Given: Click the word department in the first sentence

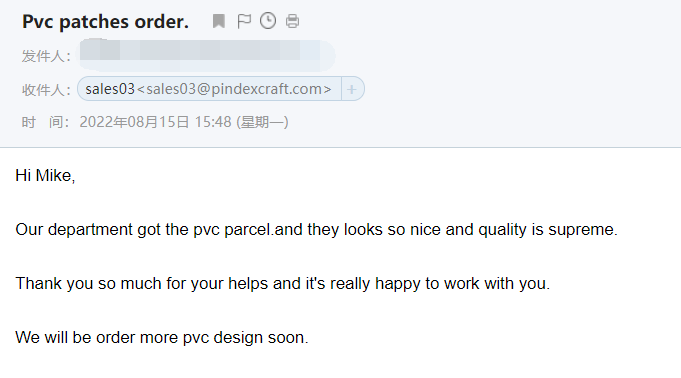Looking at the screenshot, I should (90, 230).
